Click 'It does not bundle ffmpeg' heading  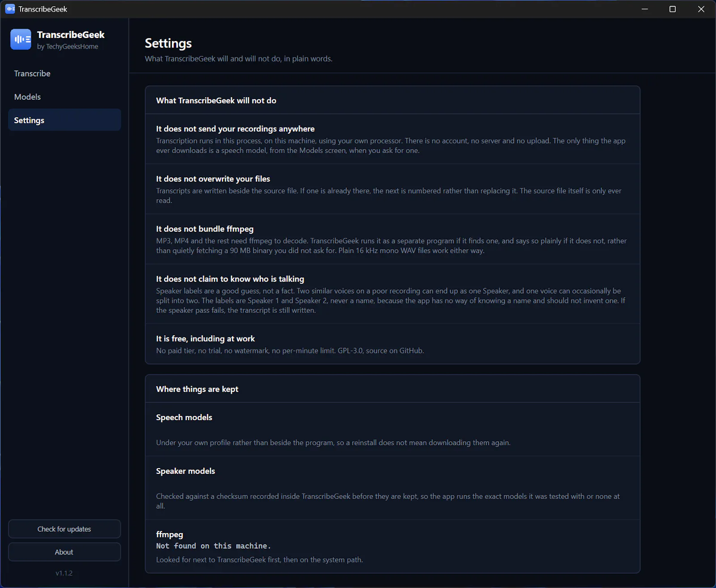pyautogui.click(x=205, y=229)
